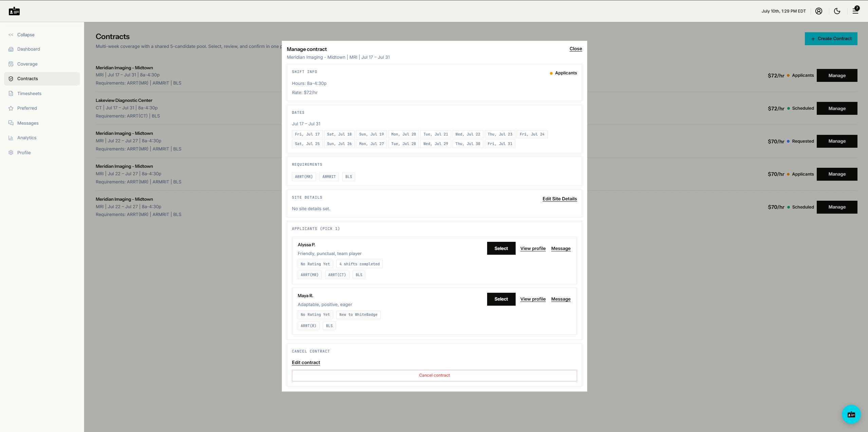This screenshot has width=868, height=432.
Task: Open Edit Site Details link
Action: [x=560, y=199]
